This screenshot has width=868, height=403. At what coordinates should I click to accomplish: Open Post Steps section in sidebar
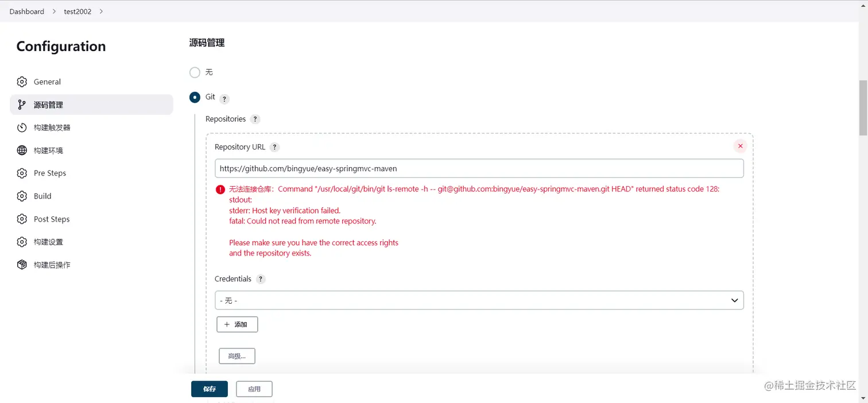tap(52, 219)
